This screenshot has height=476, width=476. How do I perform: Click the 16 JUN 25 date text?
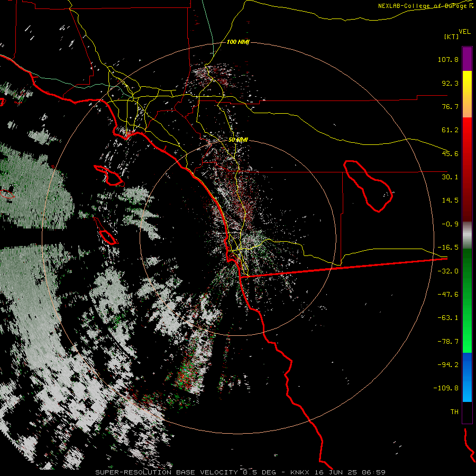click(x=336, y=472)
